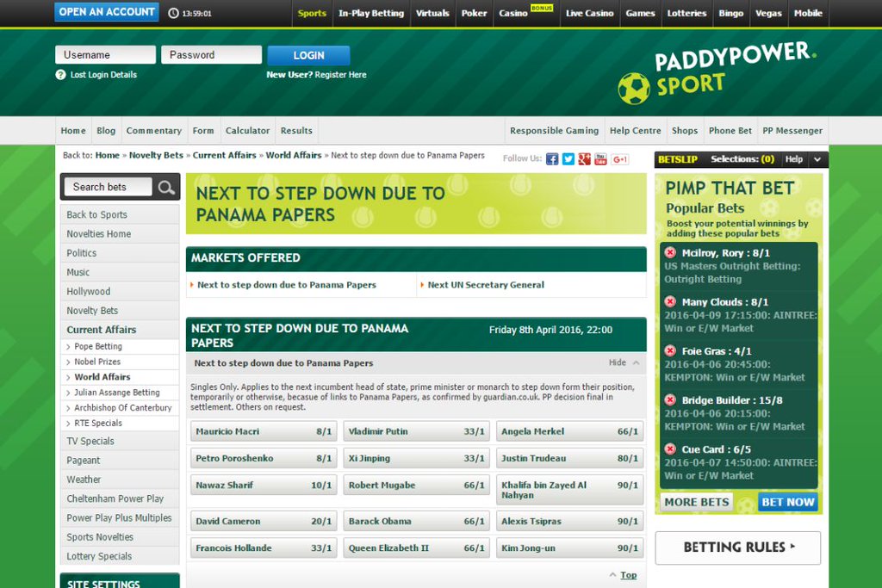This screenshot has width=882, height=588.
Task: Select Vladimir Putin at 33/1
Action: pyautogui.click(x=416, y=431)
